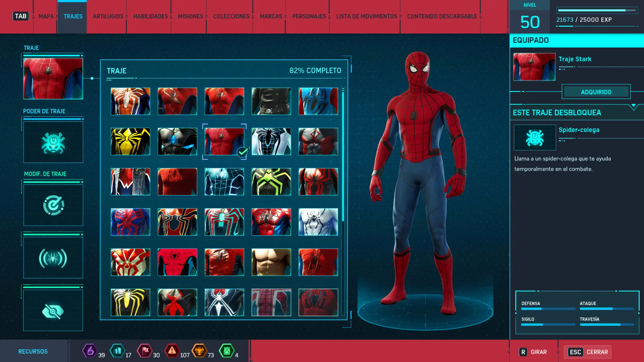Image resolution: width=644 pixels, height=362 pixels.
Task: Click the 82% COMPLETO text
Action: (x=315, y=71)
